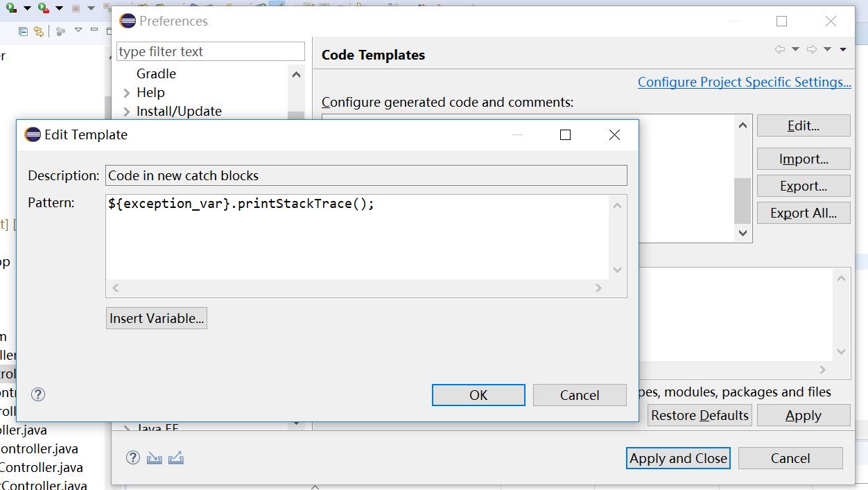Restore Defaults for code templates
868x490 pixels.
[699, 414]
